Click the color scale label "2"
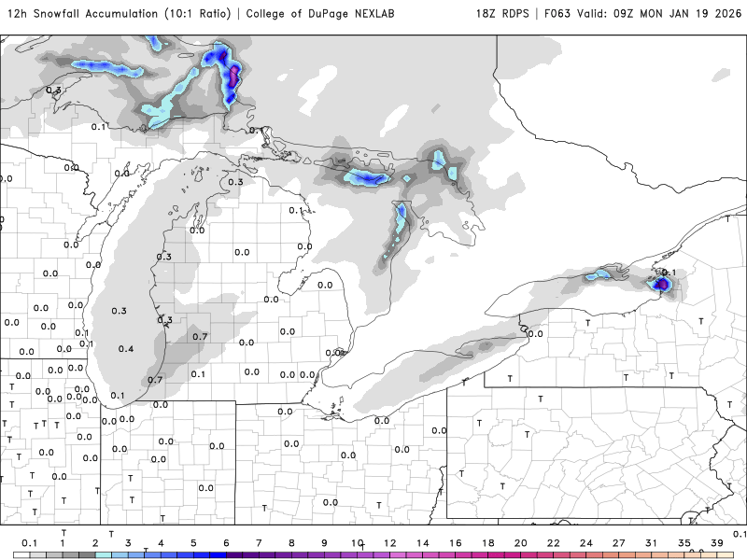 pos(95,543)
